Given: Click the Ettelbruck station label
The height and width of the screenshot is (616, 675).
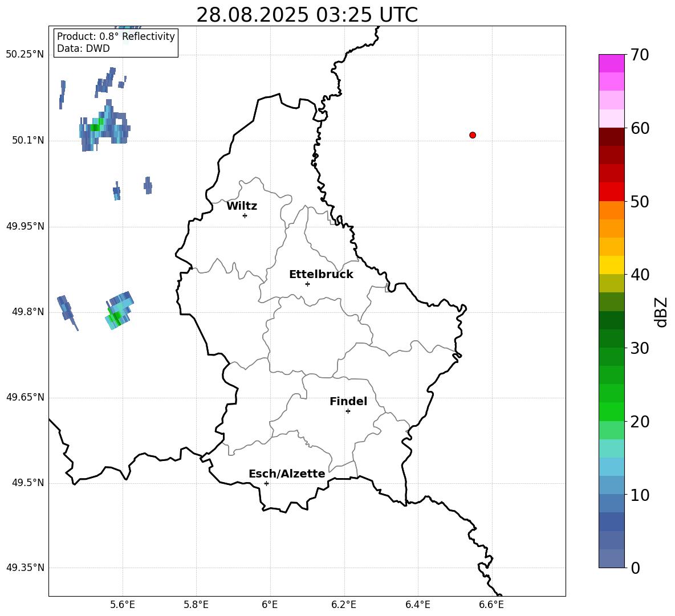Looking at the screenshot, I should click(321, 275).
